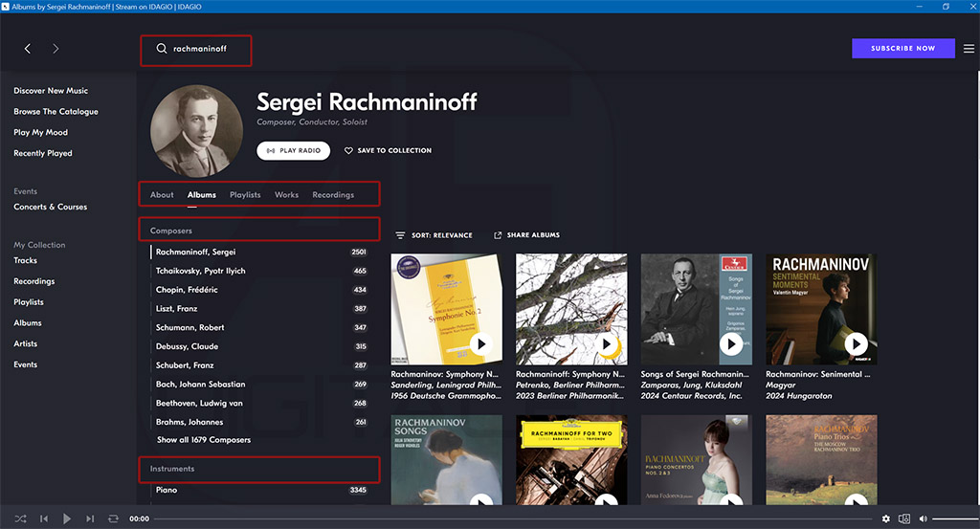Open Events under My Collection
Screen dimensions: 980x529
(25, 364)
